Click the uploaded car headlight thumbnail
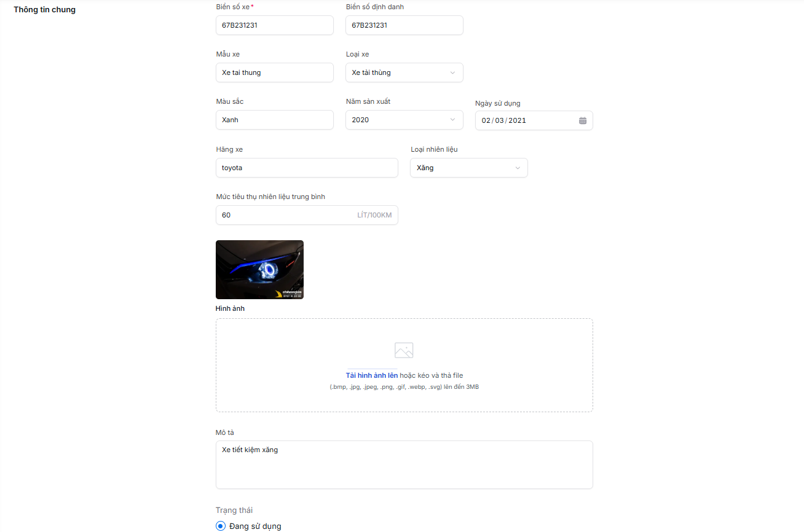The height and width of the screenshot is (532, 804). pos(259,270)
